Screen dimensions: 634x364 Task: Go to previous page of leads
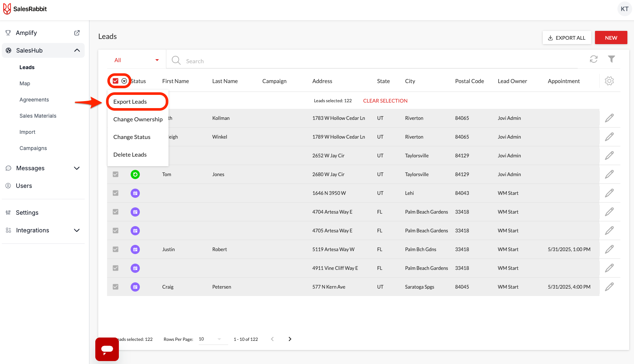(272, 339)
